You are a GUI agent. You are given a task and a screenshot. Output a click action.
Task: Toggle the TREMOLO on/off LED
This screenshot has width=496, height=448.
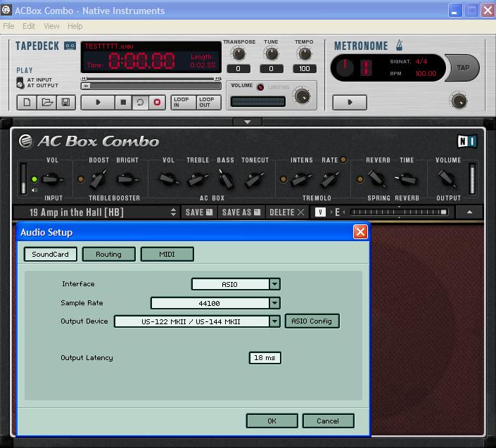pyautogui.click(x=284, y=179)
